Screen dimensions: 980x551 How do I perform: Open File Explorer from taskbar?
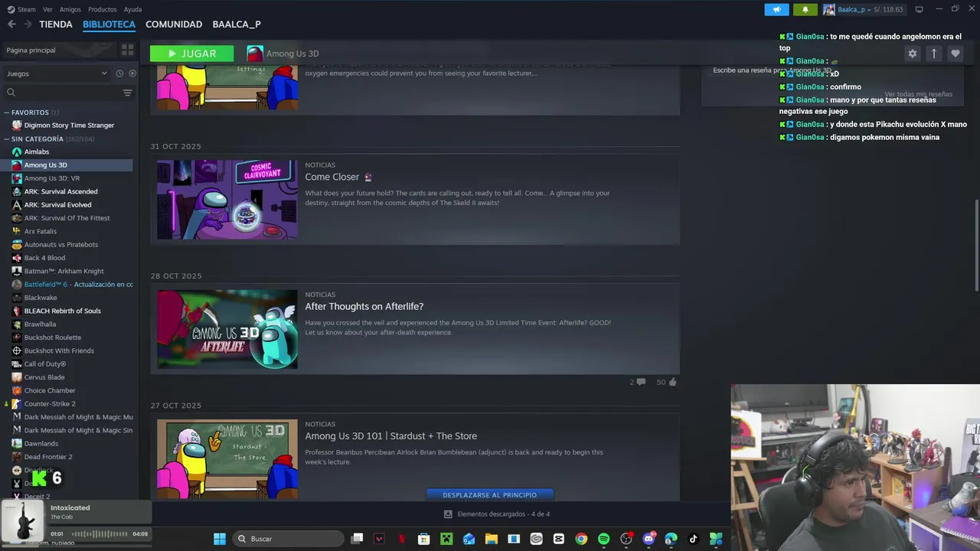pos(491,539)
